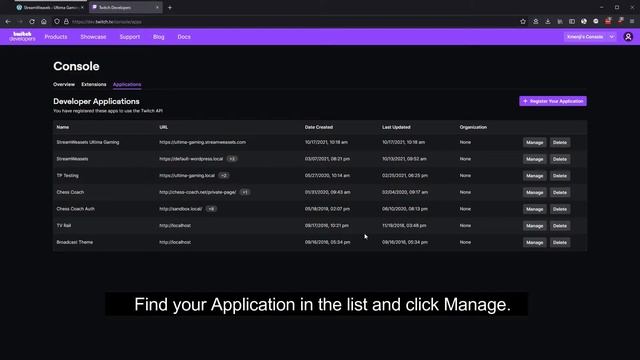Image resolution: width=640 pixels, height=360 pixels.
Task: Switch to the Extensions tab
Action: click(x=93, y=84)
